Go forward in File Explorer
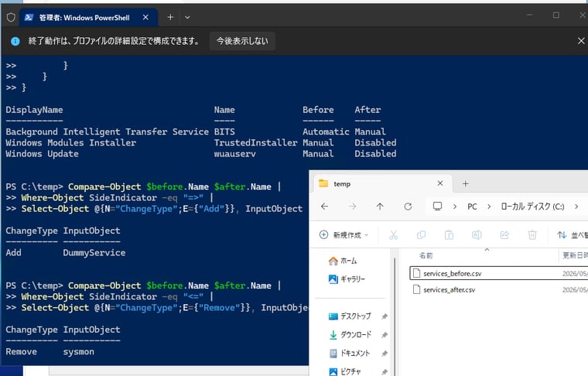The height and width of the screenshot is (376, 588). click(x=352, y=207)
